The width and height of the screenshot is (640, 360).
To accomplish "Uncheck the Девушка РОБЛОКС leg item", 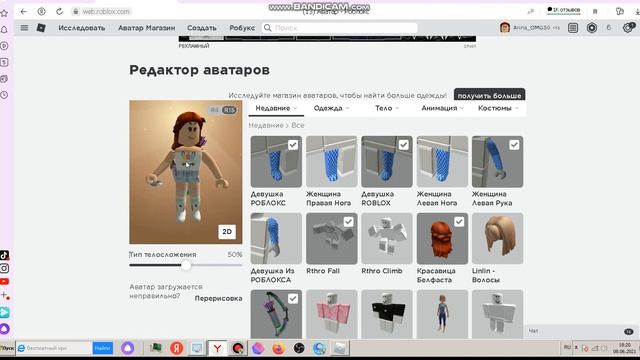I will [293, 145].
